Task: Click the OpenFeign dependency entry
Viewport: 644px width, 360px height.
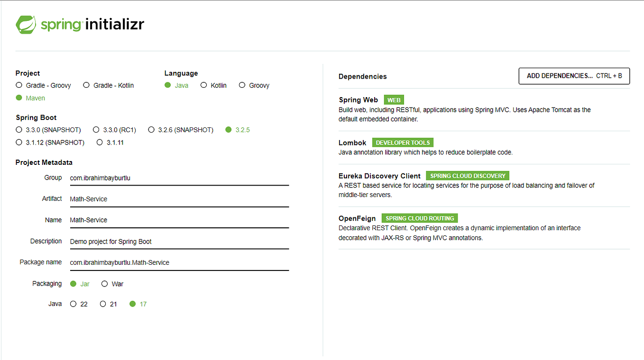Action: [x=484, y=228]
